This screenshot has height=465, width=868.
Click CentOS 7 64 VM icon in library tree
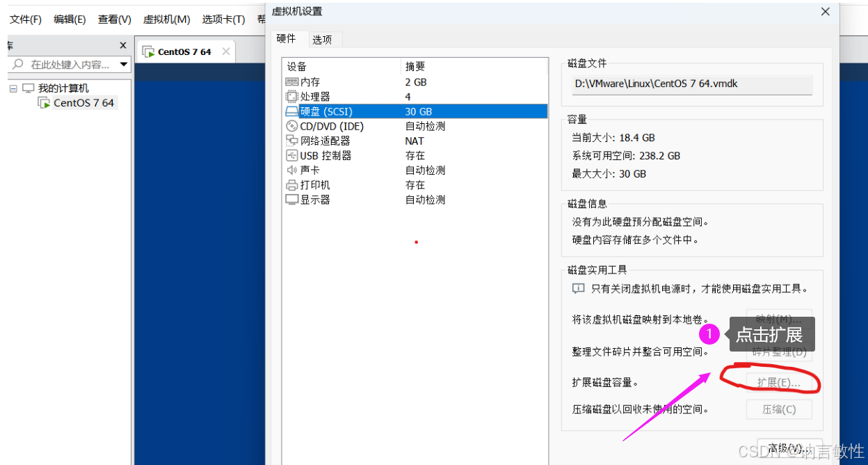(x=44, y=103)
